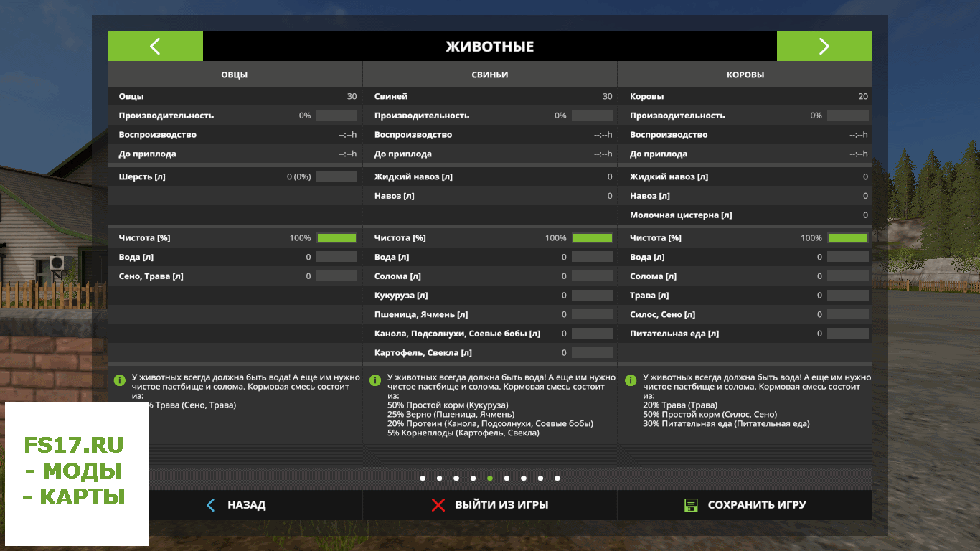Click the Силос, Сено [л] level bar
Viewport: 980px width, 551px height.
[848, 314]
